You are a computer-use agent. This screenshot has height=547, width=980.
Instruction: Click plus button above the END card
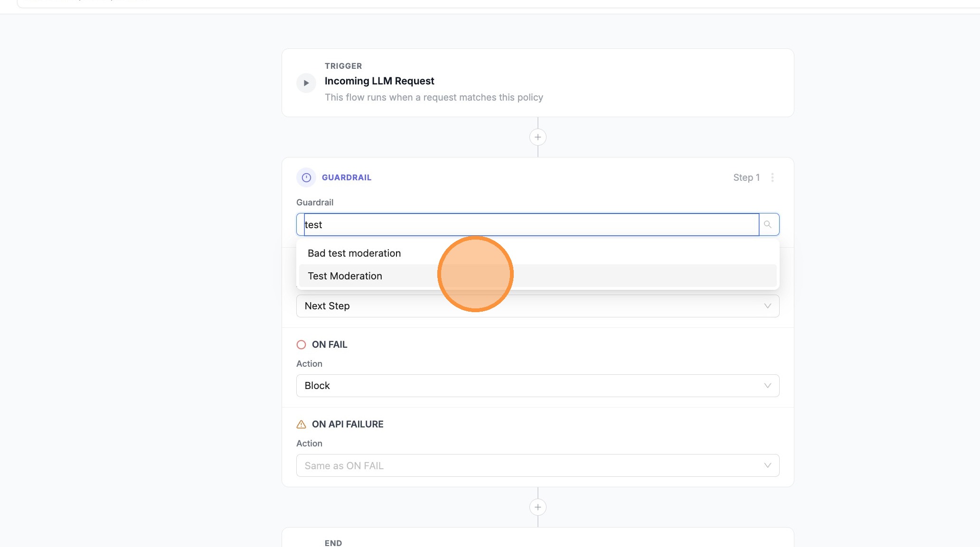[x=537, y=507]
